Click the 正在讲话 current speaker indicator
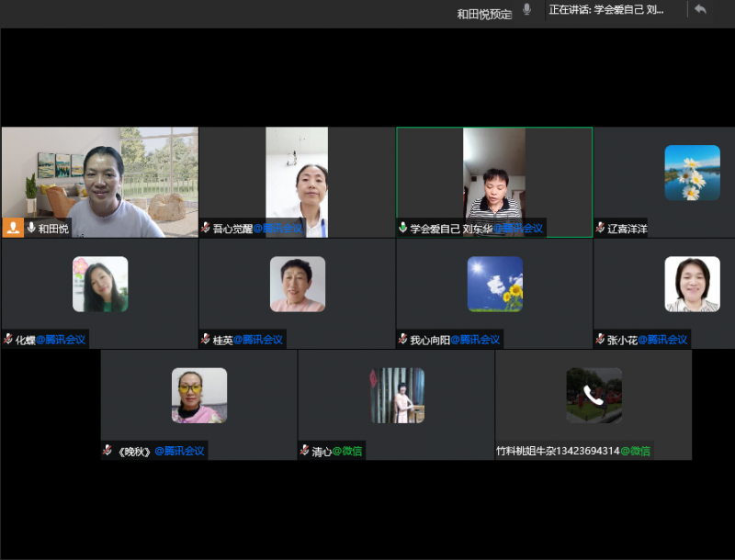The height and width of the screenshot is (560, 735). tap(605, 10)
